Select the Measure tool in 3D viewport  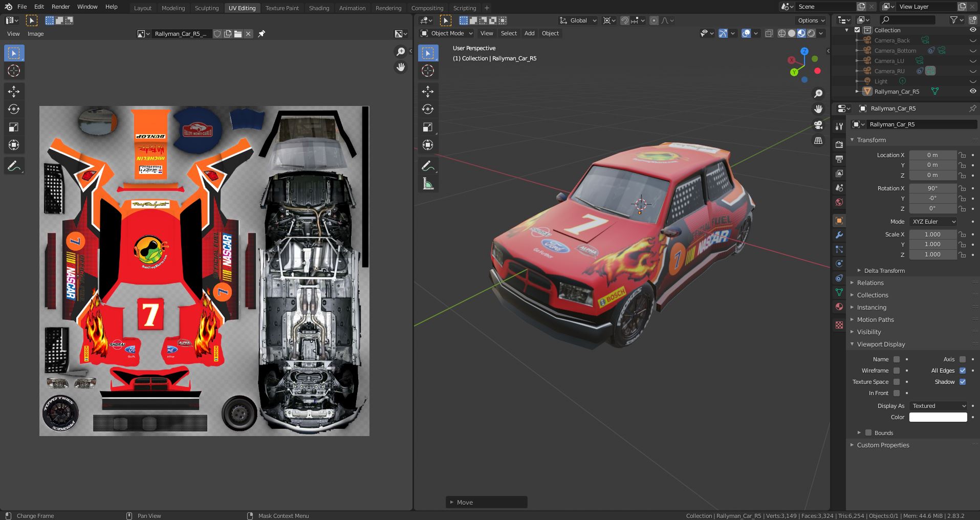pos(428,184)
